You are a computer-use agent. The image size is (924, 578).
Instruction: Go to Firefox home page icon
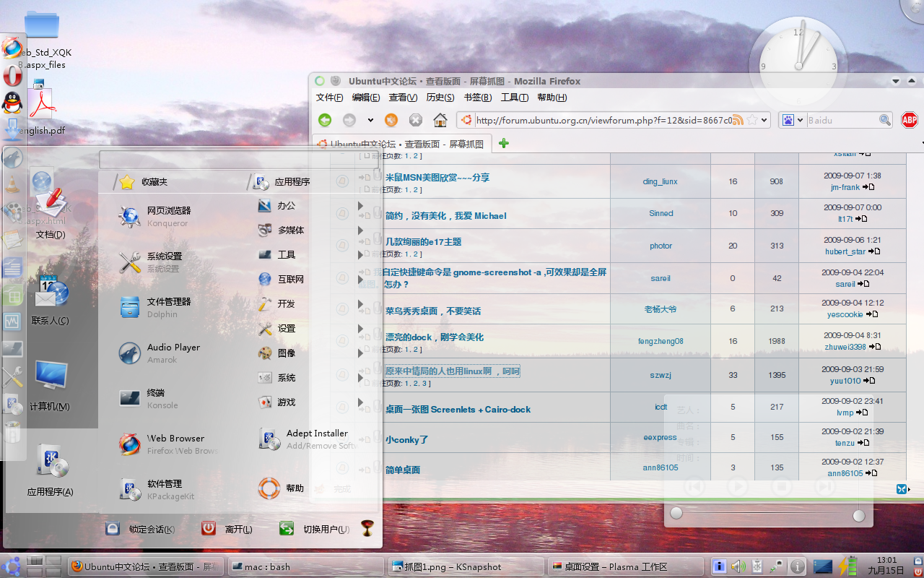(440, 120)
